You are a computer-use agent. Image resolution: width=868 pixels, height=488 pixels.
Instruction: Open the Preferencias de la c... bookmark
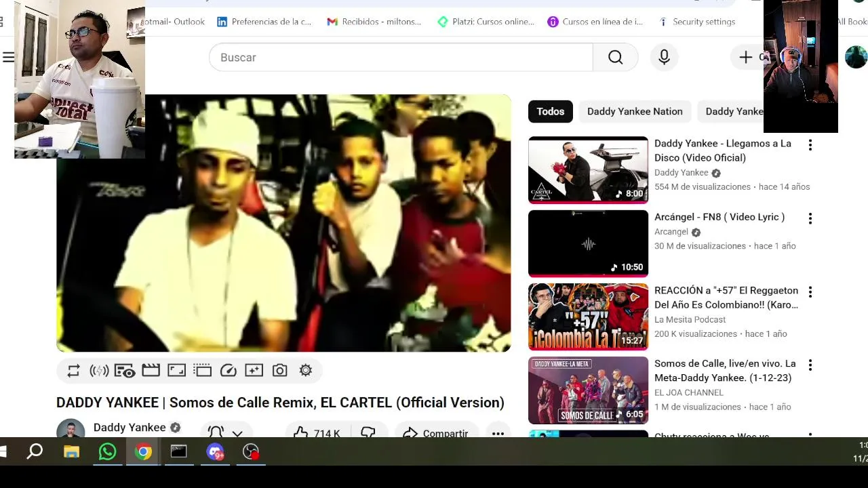264,22
